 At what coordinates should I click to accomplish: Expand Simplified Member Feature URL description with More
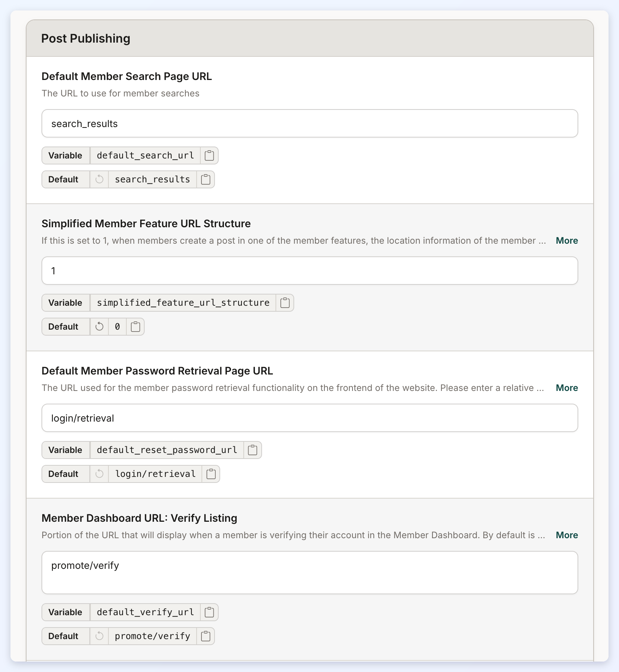[x=567, y=241]
